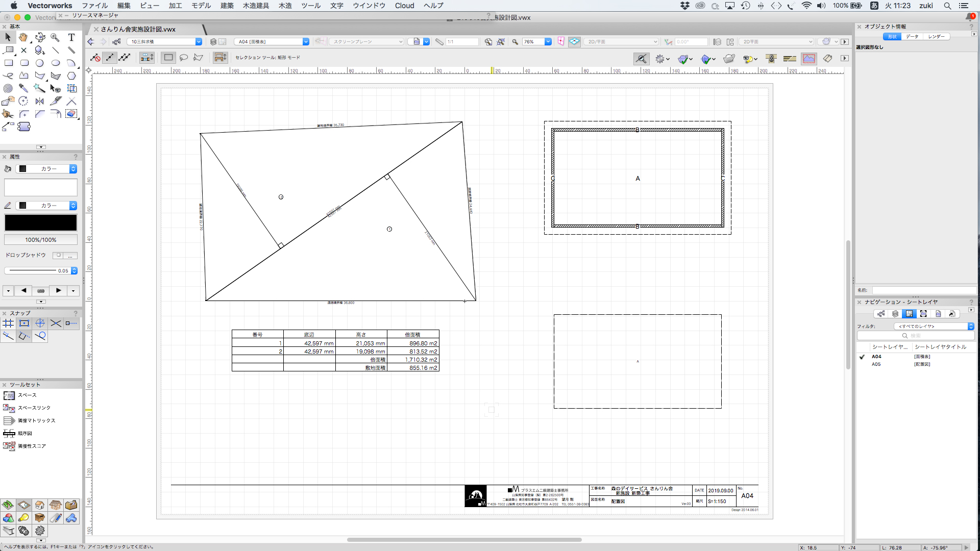This screenshot has width=980, height=551.
Task: Select the Eraser tool
Action: 71,114
